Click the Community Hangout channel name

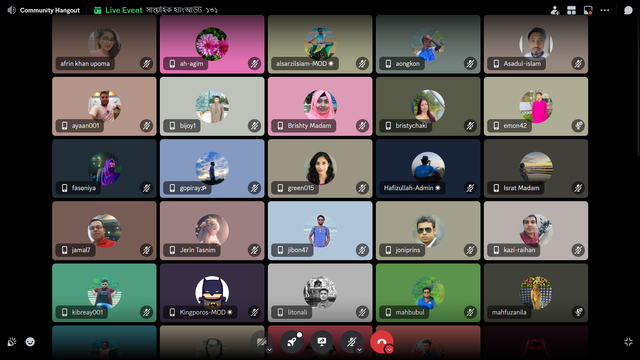(49, 10)
